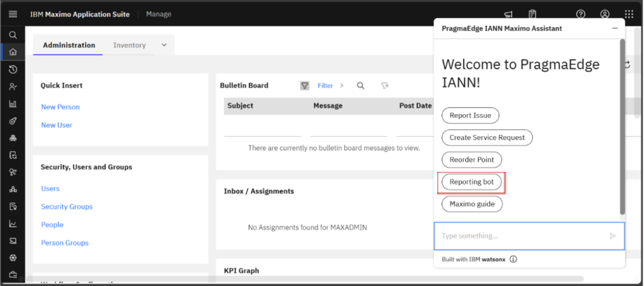The width and height of the screenshot is (644, 286).
Task: Click the Post Date column header
Action: [x=416, y=106]
